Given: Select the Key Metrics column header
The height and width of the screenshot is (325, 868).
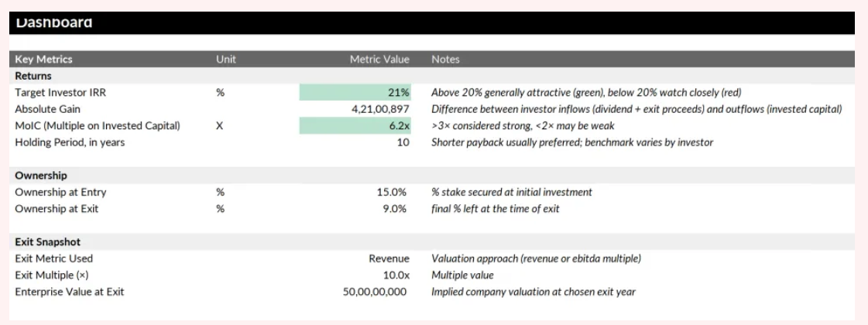Looking at the screenshot, I should click(38, 59).
